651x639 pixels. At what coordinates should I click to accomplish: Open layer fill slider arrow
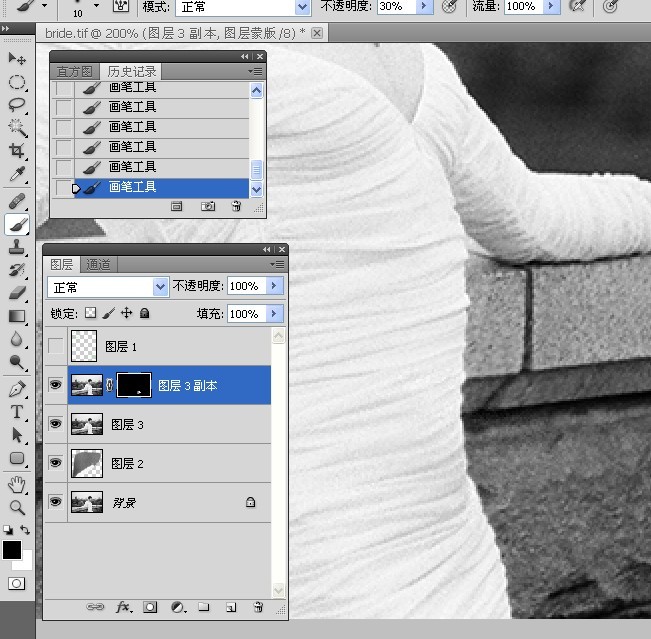point(274,313)
